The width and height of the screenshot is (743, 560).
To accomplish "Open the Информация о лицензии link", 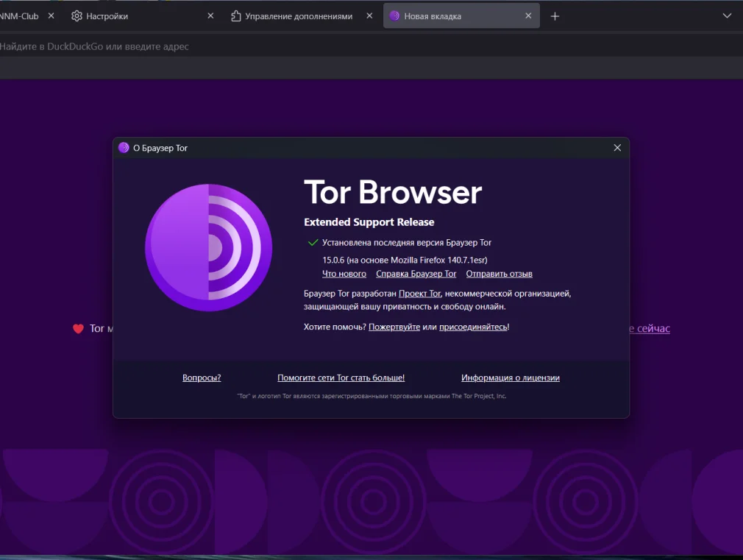I will (x=510, y=378).
